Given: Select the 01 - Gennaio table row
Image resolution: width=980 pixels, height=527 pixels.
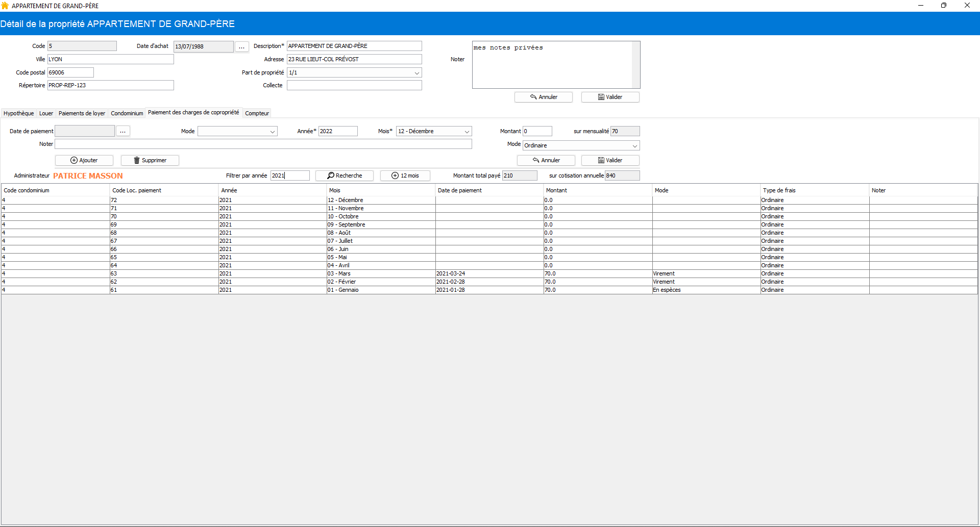Looking at the screenshot, I should (x=489, y=290).
